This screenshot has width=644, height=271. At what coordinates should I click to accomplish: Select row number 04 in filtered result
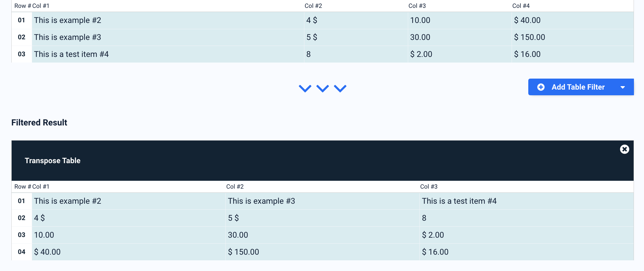21,252
